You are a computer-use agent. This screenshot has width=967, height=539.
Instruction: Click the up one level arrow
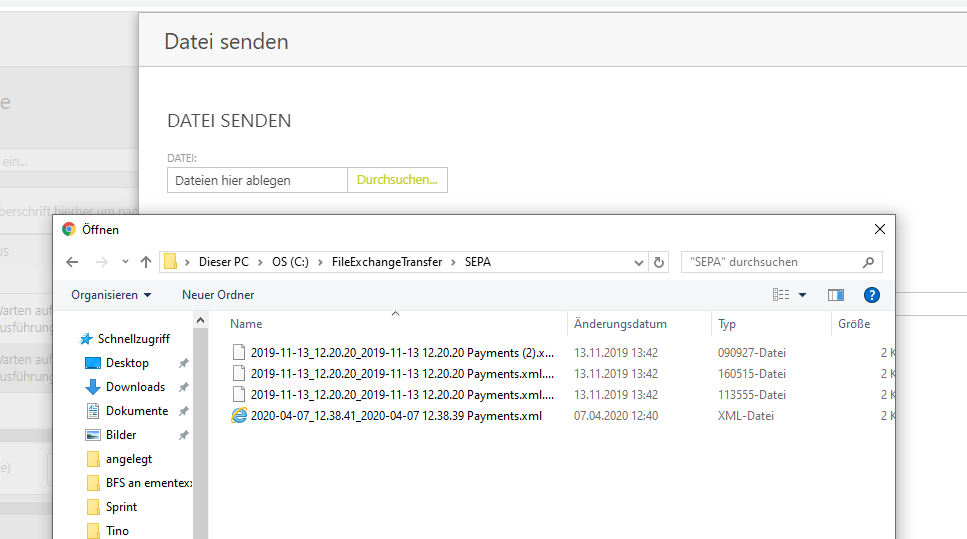coord(146,262)
